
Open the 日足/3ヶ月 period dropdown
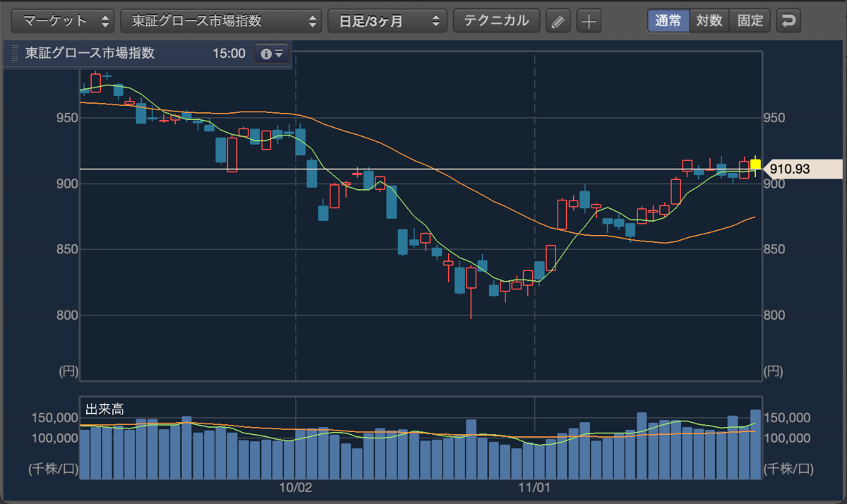point(388,20)
